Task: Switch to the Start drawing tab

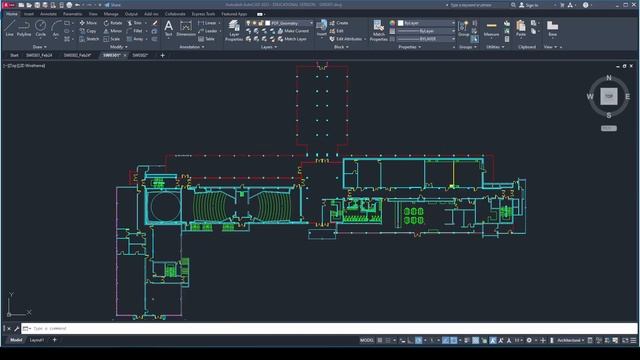Action: click(x=14, y=55)
